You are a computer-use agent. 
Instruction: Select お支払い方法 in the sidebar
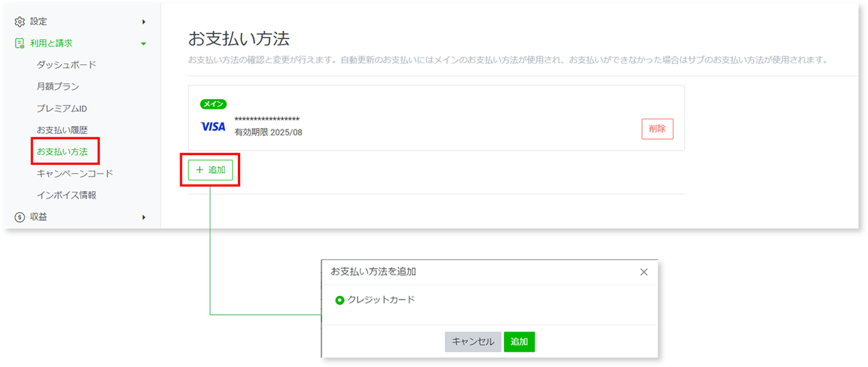[62, 152]
